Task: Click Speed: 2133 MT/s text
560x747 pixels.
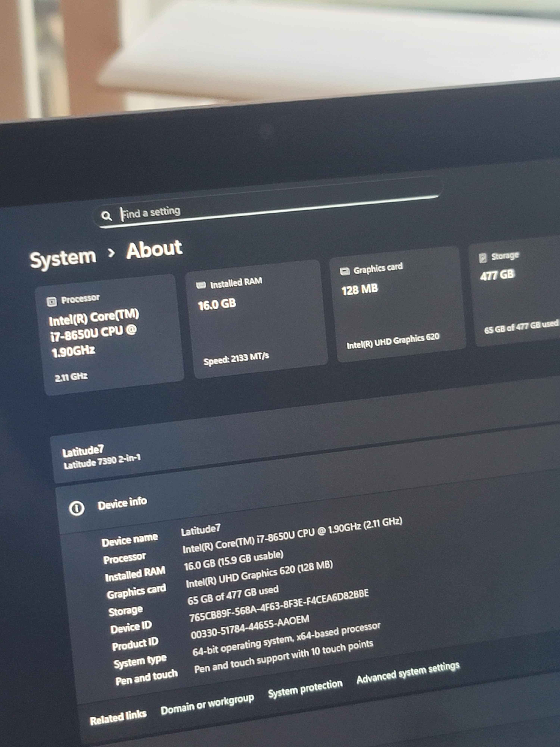Action: (x=236, y=358)
